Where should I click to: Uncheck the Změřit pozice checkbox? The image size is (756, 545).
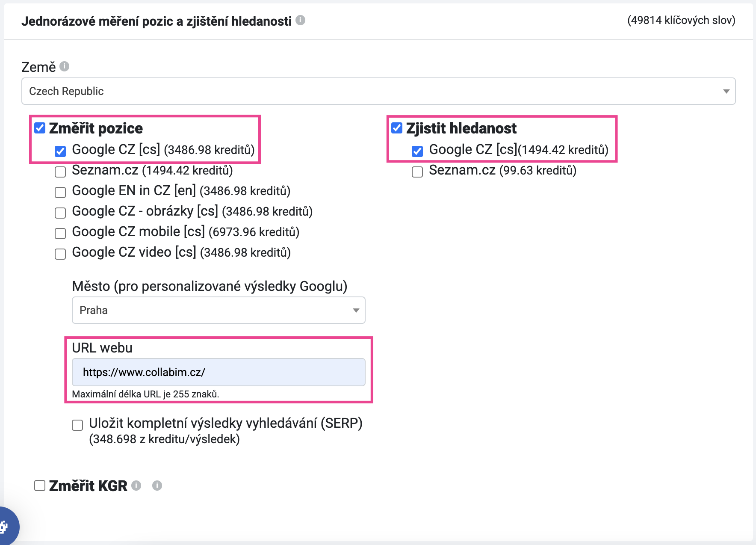click(x=40, y=128)
